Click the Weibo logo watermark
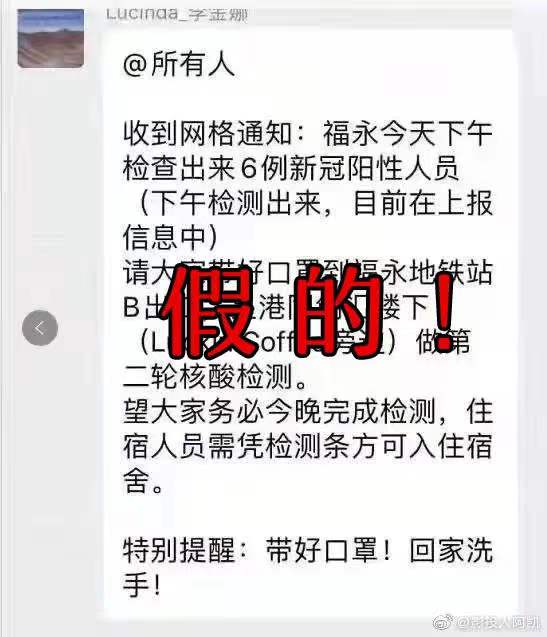Viewport: 547px width, 637px height. tap(444, 622)
